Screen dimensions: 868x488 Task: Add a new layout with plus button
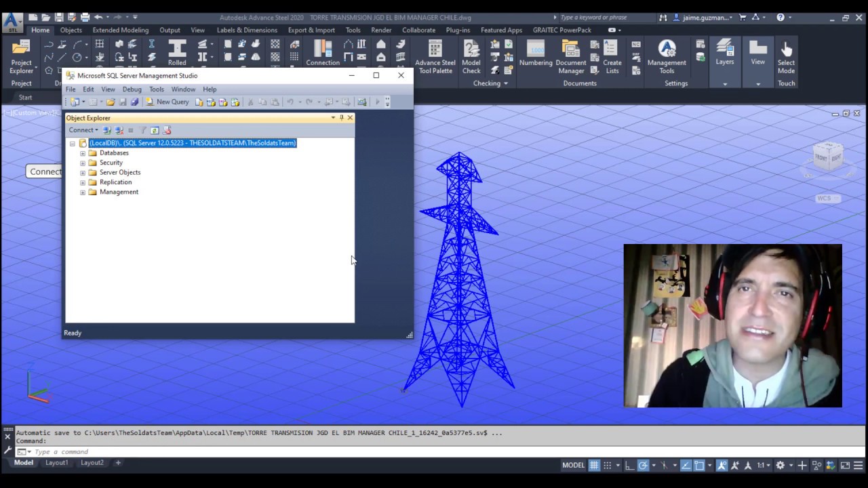point(117,463)
